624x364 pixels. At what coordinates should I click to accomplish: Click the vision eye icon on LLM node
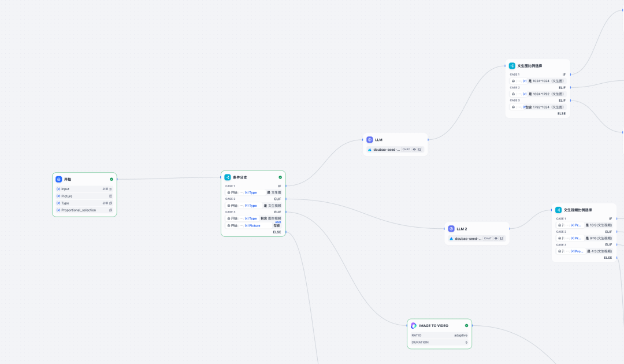coord(414,149)
